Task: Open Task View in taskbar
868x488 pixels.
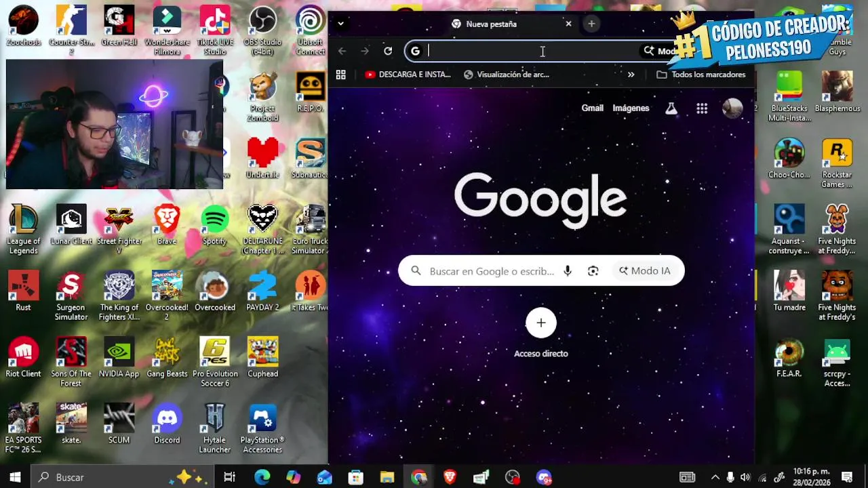Action: tap(229, 477)
